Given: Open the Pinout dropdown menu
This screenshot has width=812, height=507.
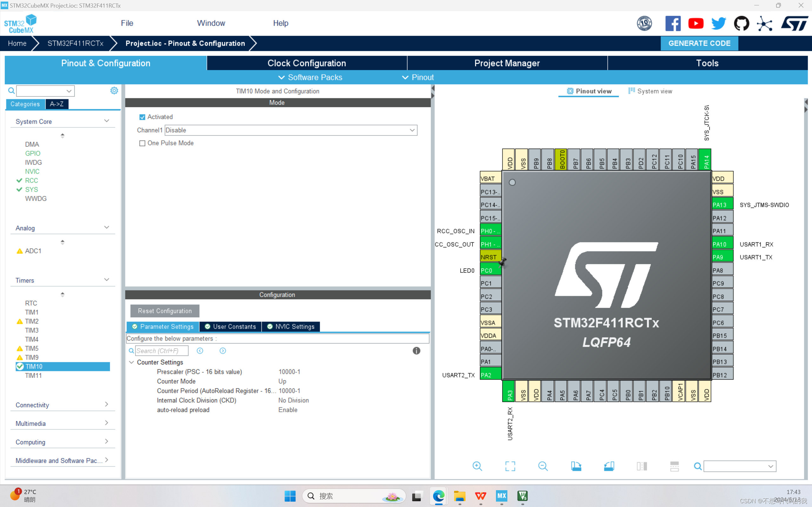Looking at the screenshot, I should (x=418, y=77).
